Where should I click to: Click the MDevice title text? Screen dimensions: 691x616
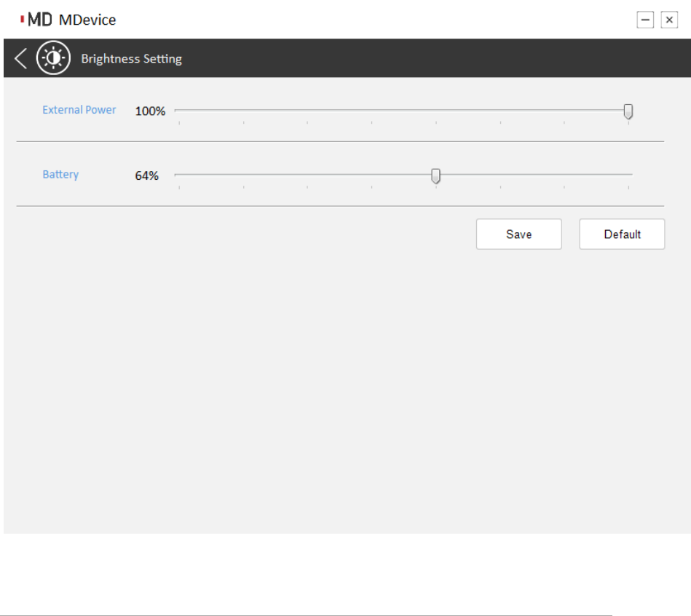tap(87, 20)
